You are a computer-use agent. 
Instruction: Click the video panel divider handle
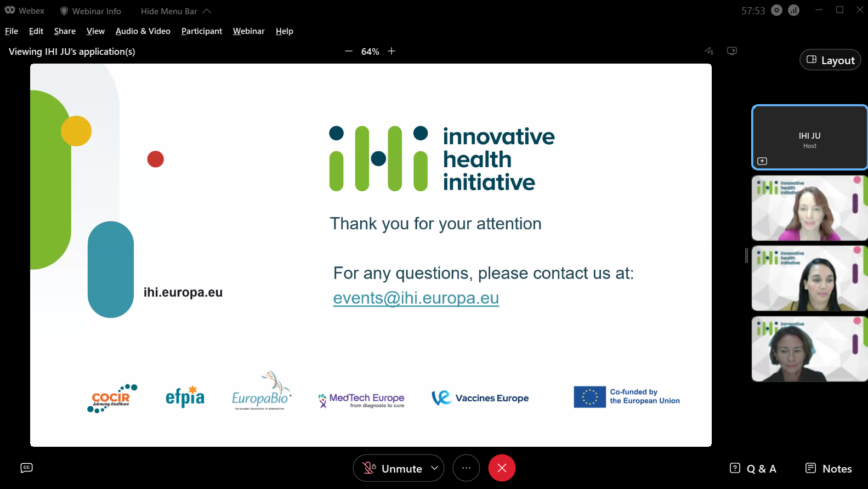tap(746, 255)
